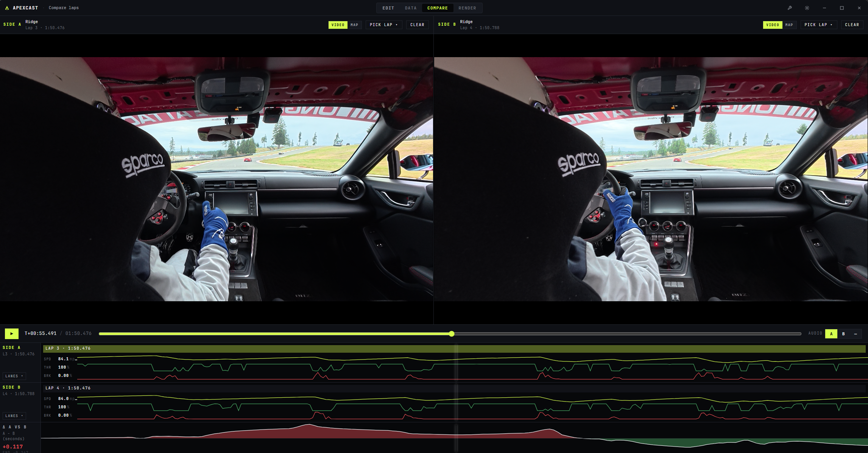Click the A vs B delta graph

pos(454,438)
